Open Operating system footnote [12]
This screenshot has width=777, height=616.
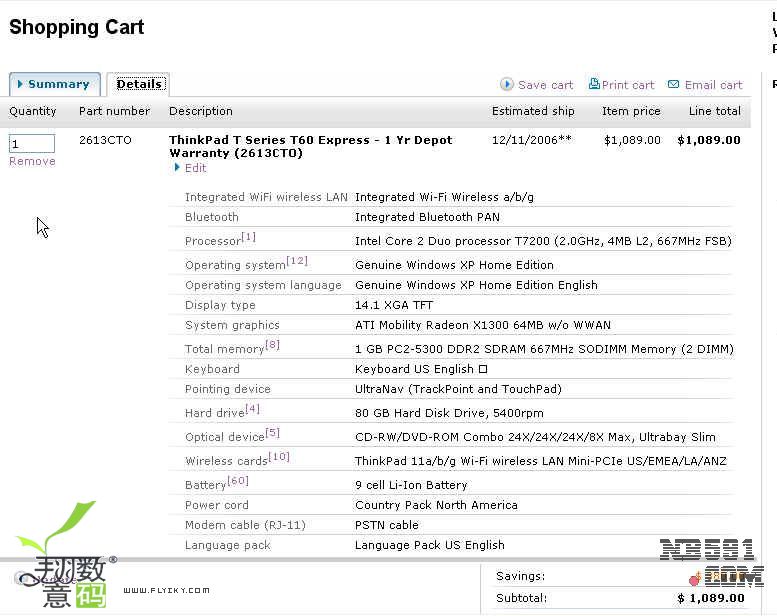[297, 261]
